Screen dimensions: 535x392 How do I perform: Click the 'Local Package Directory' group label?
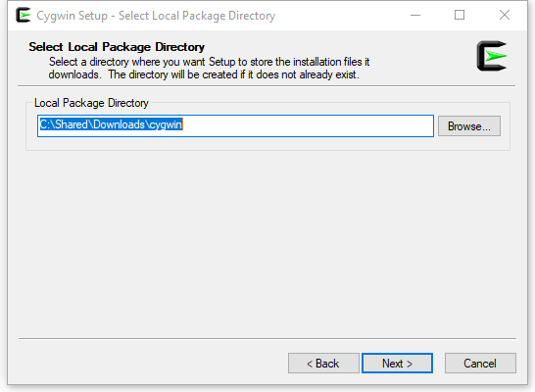(91, 103)
